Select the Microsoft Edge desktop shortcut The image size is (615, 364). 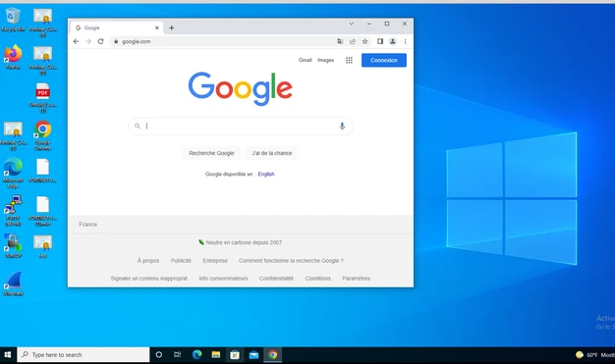13,174
